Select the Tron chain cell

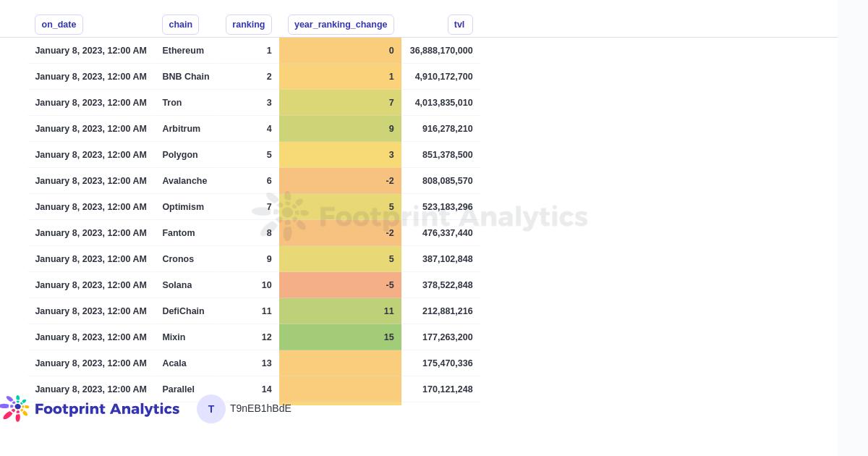172,103
